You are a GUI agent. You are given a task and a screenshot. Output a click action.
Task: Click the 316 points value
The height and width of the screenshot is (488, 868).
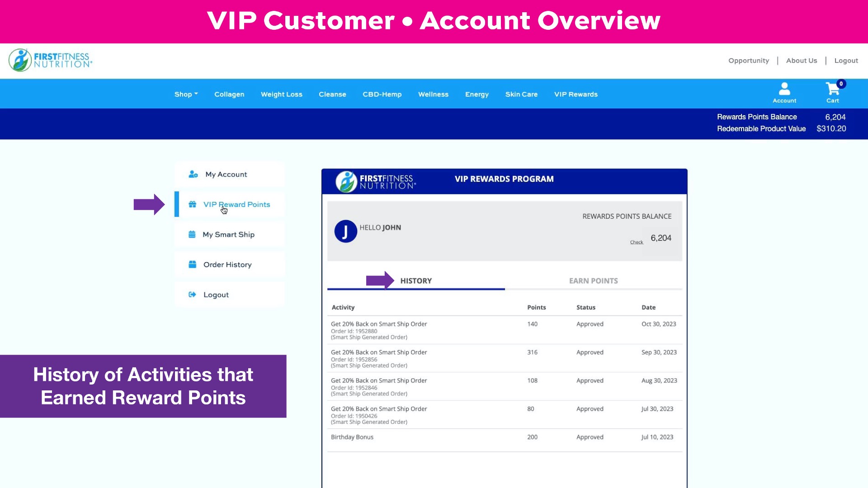(x=532, y=352)
